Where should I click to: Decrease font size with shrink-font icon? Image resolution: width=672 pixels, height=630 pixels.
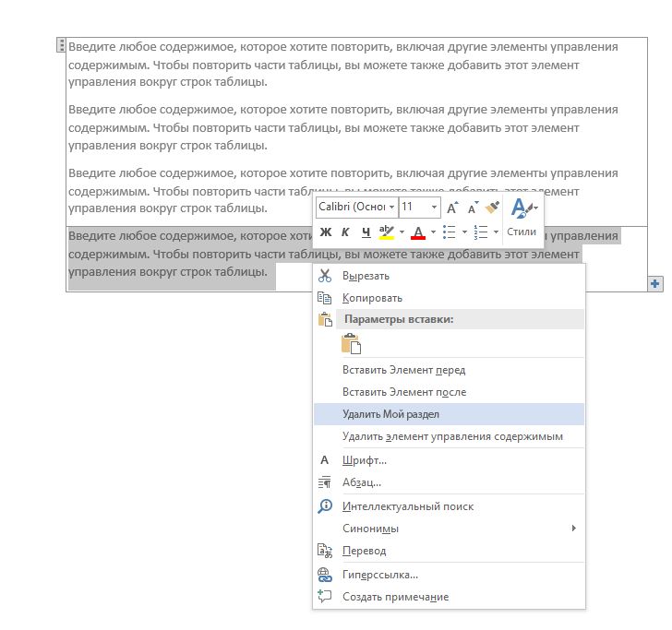point(473,208)
